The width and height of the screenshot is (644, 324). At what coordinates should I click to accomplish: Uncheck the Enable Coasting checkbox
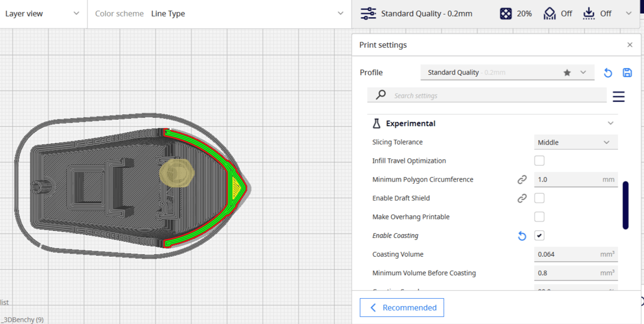[x=539, y=236]
